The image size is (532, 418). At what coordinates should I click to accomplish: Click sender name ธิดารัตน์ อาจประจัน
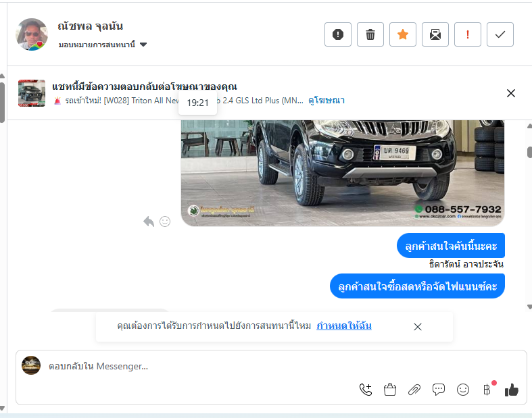[466, 264]
